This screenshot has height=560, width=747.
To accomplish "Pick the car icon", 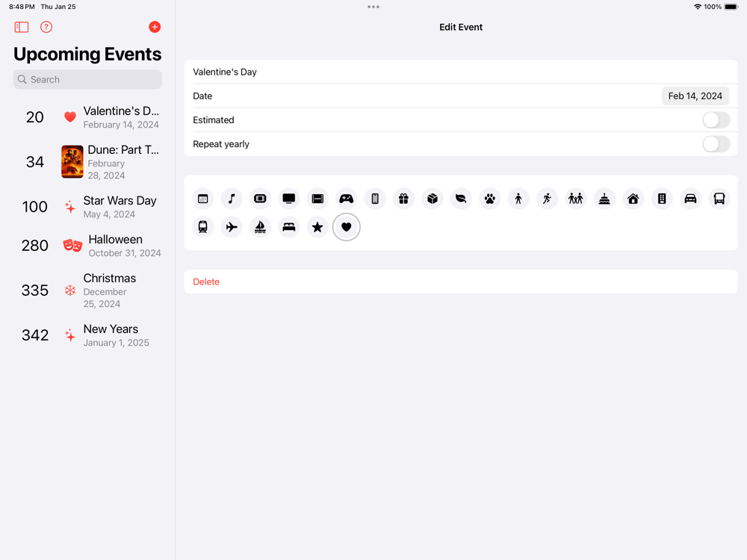I will (690, 199).
